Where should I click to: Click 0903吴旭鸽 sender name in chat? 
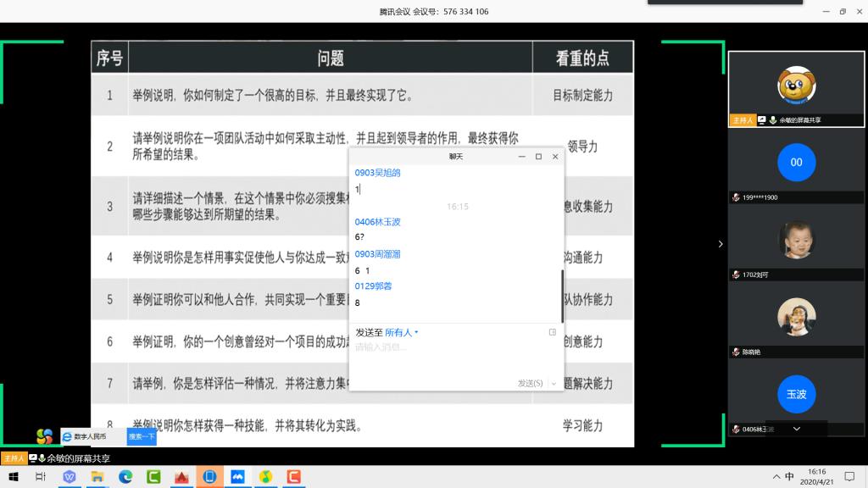tap(378, 173)
